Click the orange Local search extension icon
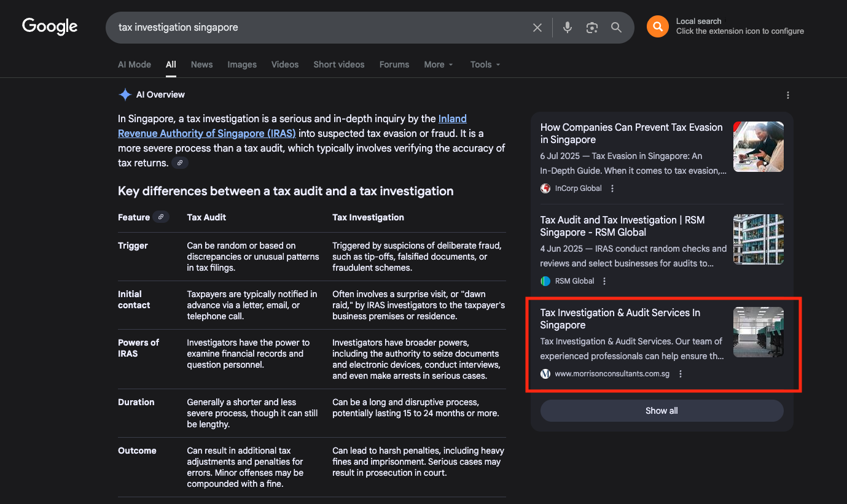Viewport: 847px width, 504px height. [x=657, y=26]
